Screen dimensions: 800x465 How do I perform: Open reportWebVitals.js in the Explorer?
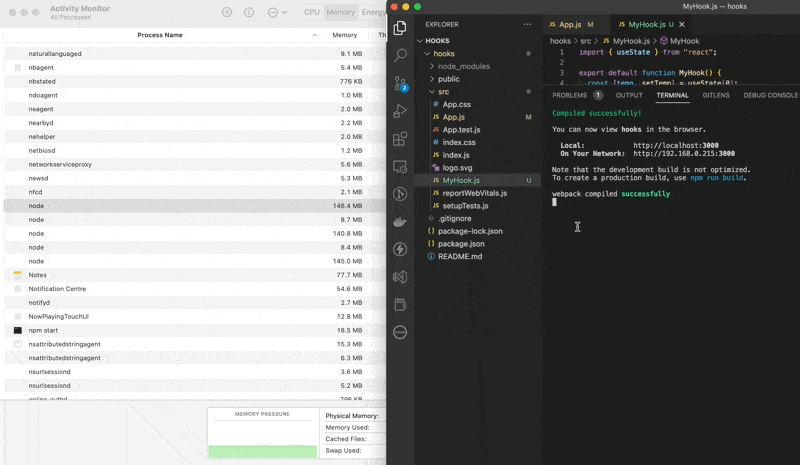click(x=474, y=193)
